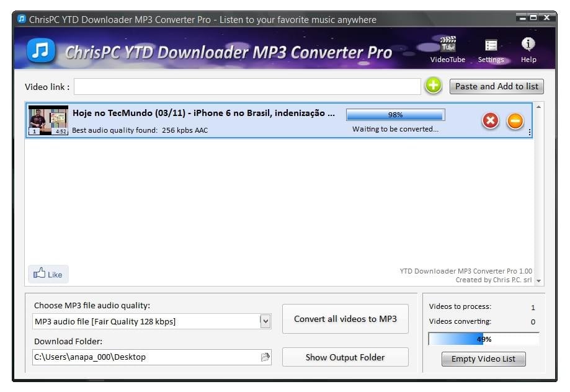
Task: Click Convert all videos to MP3
Action: point(345,319)
